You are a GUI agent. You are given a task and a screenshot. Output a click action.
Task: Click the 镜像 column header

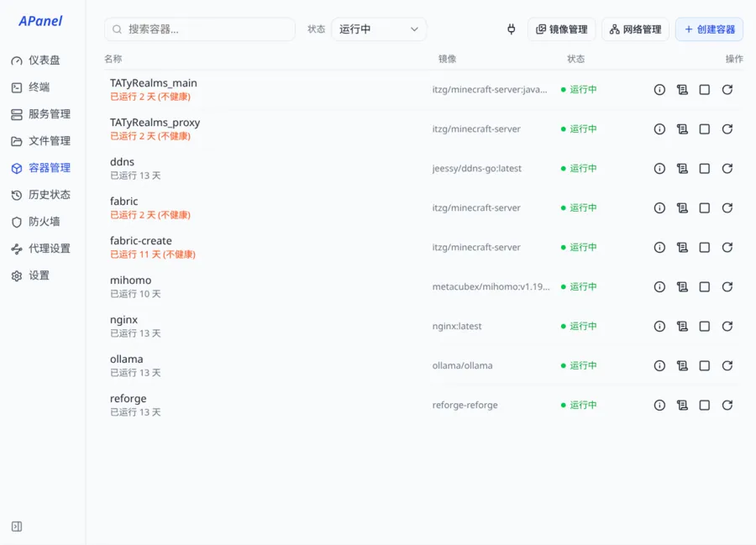click(447, 59)
